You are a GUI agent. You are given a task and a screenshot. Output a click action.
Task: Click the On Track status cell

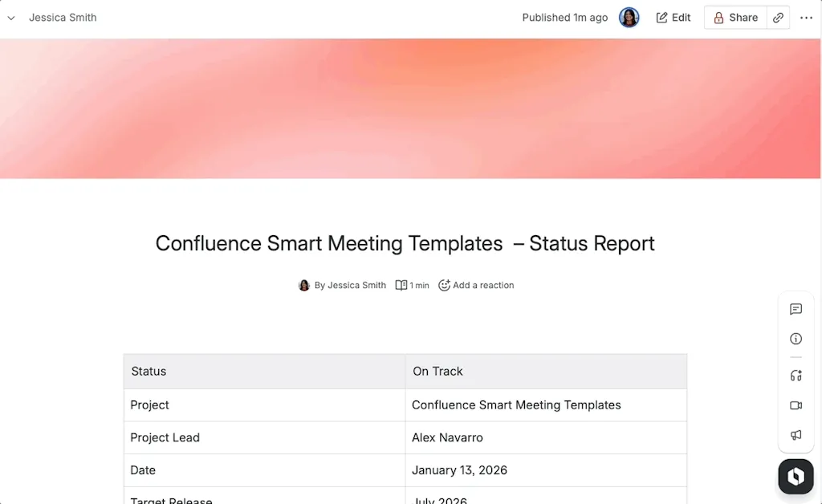546,371
